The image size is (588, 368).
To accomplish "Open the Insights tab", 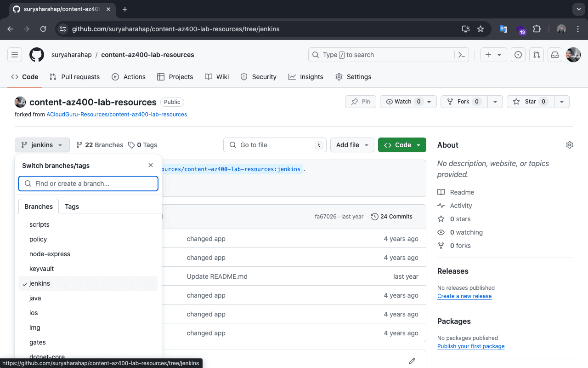I will (x=306, y=77).
